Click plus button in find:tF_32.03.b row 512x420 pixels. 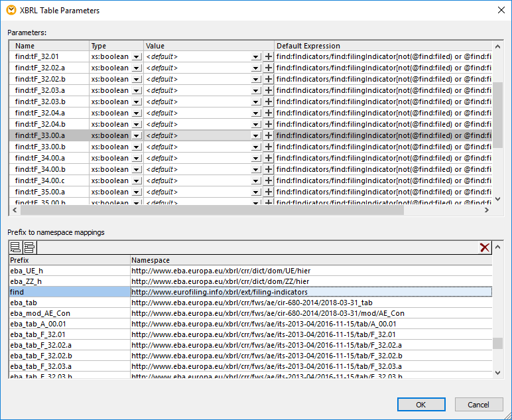269,102
